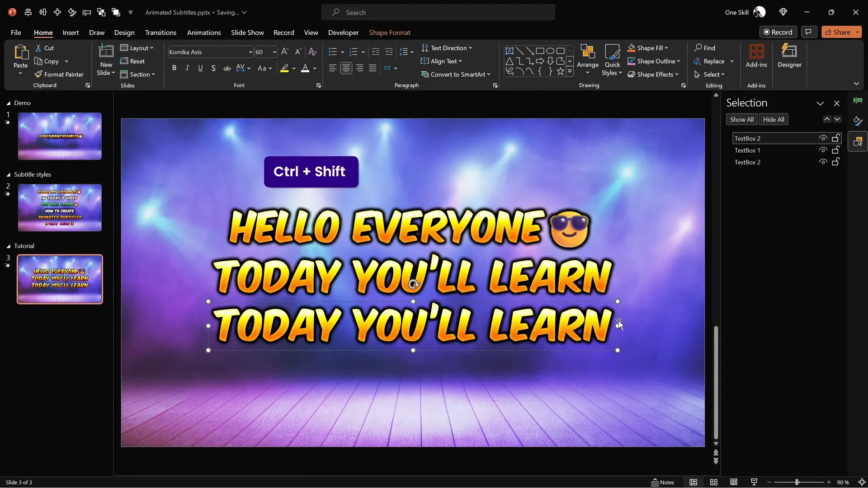The width and height of the screenshot is (868, 488).
Task: Click Hide All in Selection pane
Action: pyautogui.click(x=774, y=119)
